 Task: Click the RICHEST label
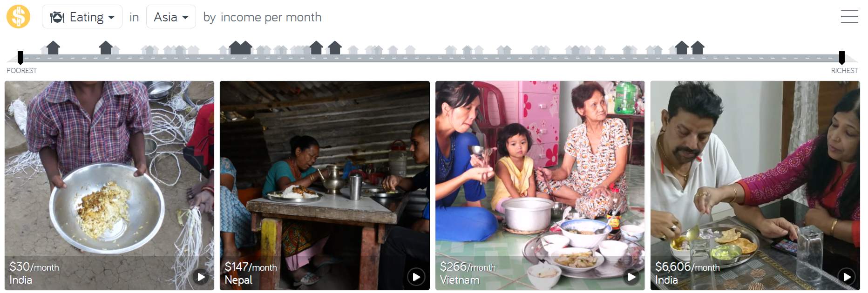point(844,71)
